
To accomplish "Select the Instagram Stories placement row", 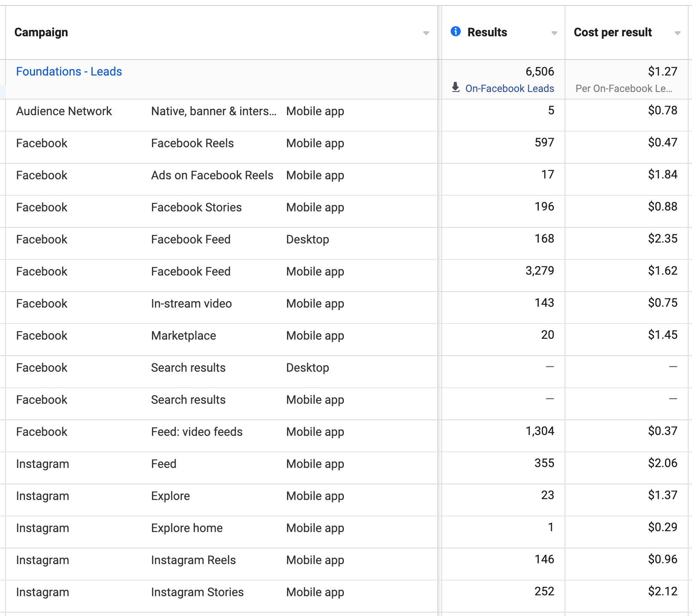I will click(x=197, y=592).
